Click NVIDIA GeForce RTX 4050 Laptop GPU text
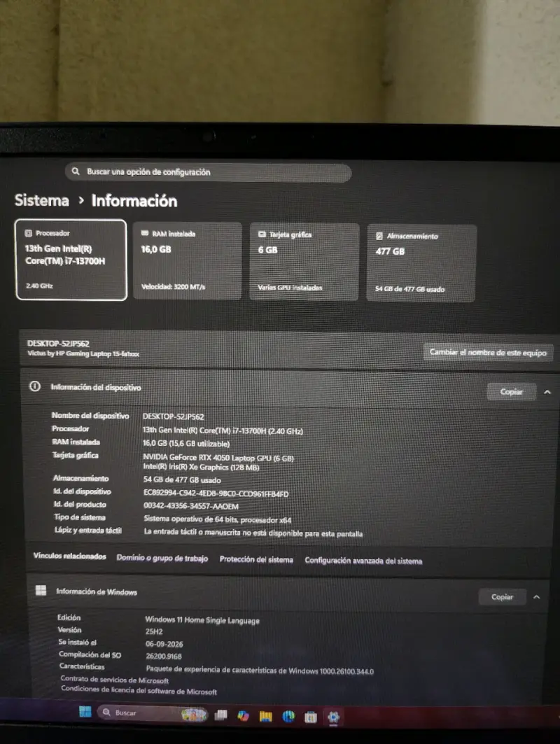Viewport: 560px width, 744px height. 218,458
